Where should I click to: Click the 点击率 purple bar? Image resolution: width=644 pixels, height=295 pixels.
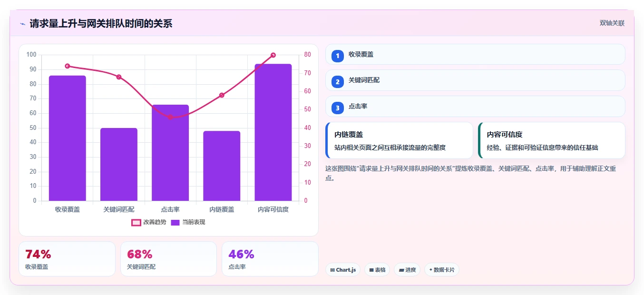pos(170,153)
